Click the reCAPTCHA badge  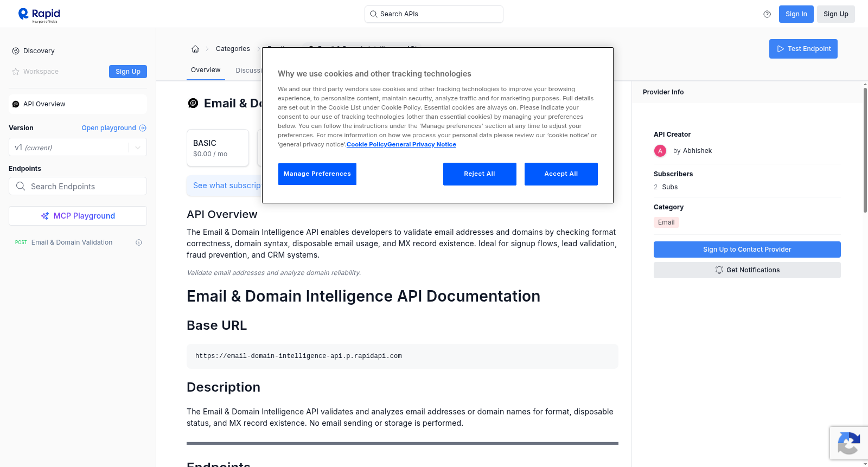(x=848, y=443)
